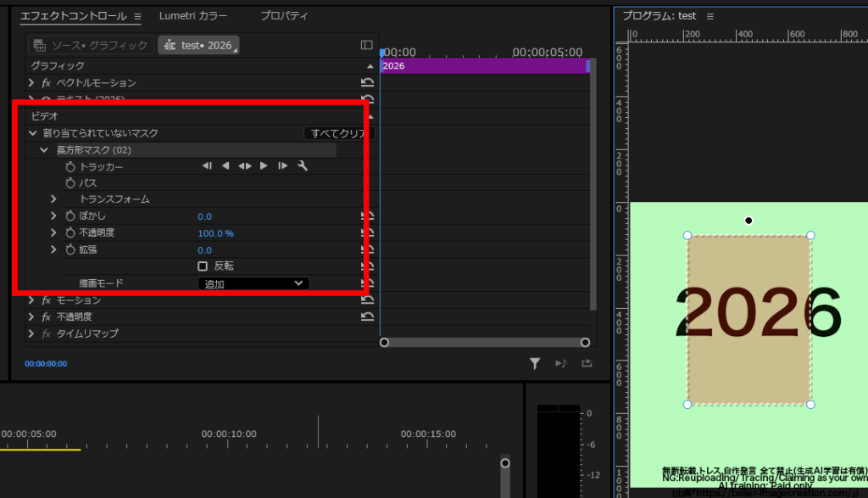This screenshot has height=498, width=868.
Task: Click the export share icon at bottom
Action: [x=587, y=363]
